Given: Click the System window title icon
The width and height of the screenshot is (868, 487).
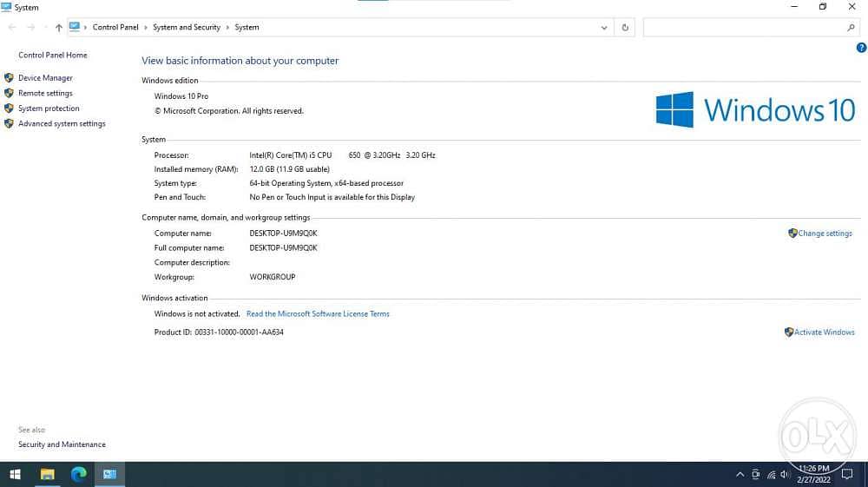Looking at the screenshot, I should [x=7, y=7].
